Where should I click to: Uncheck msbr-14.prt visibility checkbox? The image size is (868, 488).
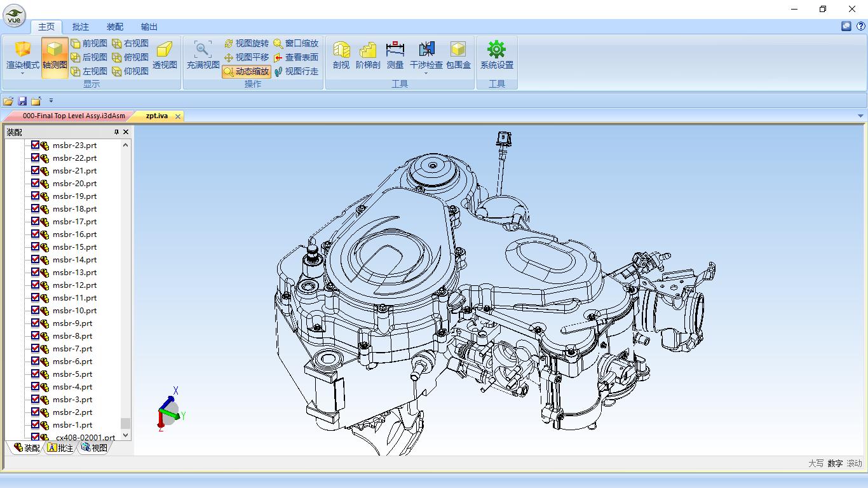pyautogui.click(x=36, y=259)
